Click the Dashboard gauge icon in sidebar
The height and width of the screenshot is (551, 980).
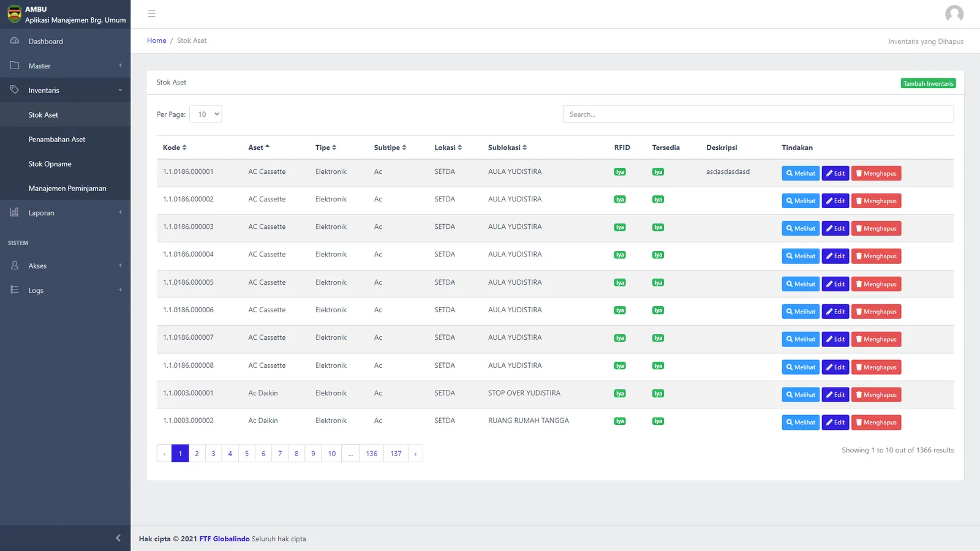pyautogui.click(x=15, y=41)
